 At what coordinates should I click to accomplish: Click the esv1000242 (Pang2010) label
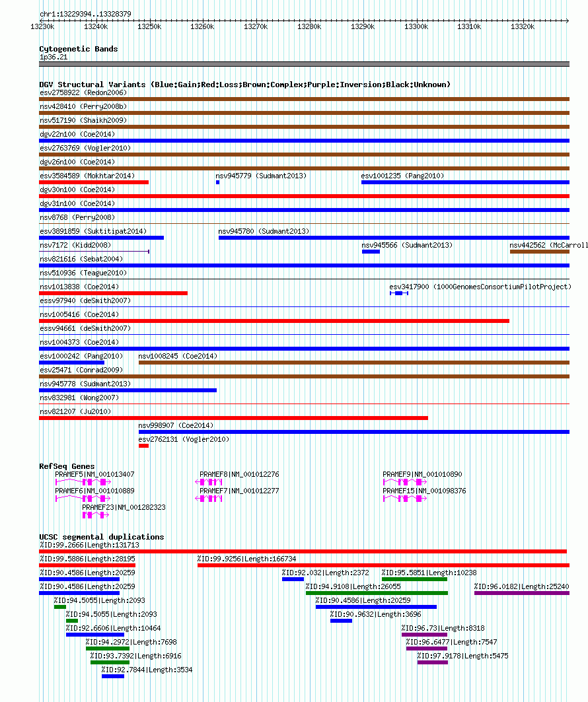pos(81,357)
